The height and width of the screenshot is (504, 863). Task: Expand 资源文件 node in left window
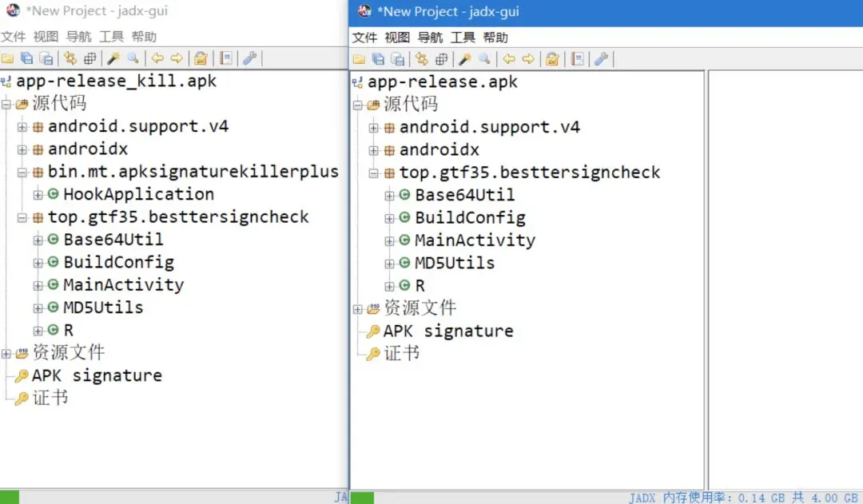pyautogui.click(x=6, y=354)
